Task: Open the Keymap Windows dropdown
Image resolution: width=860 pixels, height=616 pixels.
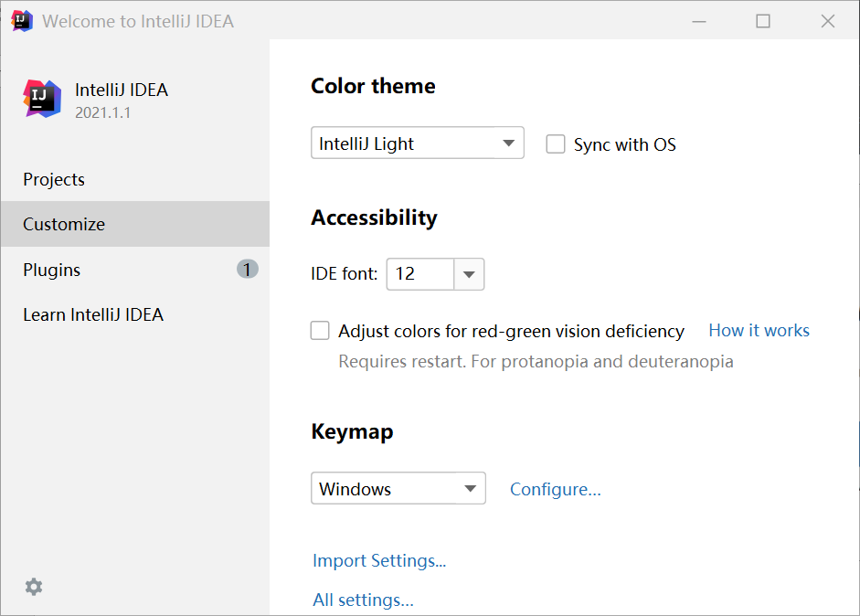Action: [x=398, y=488]
